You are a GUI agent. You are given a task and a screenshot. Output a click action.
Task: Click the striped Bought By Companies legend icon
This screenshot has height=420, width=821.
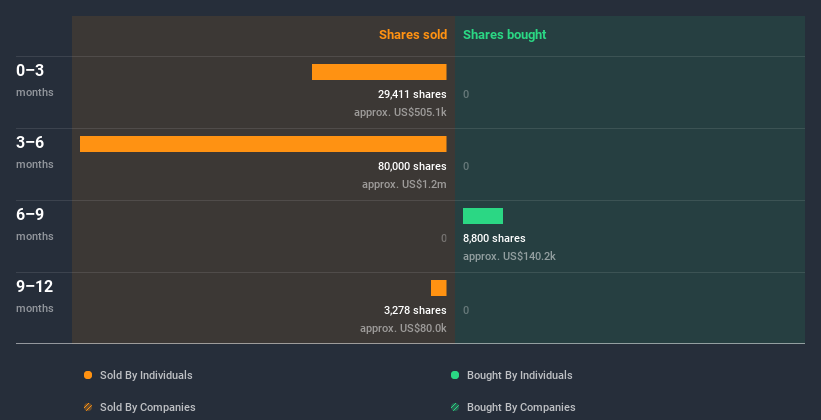coord(455,407)
